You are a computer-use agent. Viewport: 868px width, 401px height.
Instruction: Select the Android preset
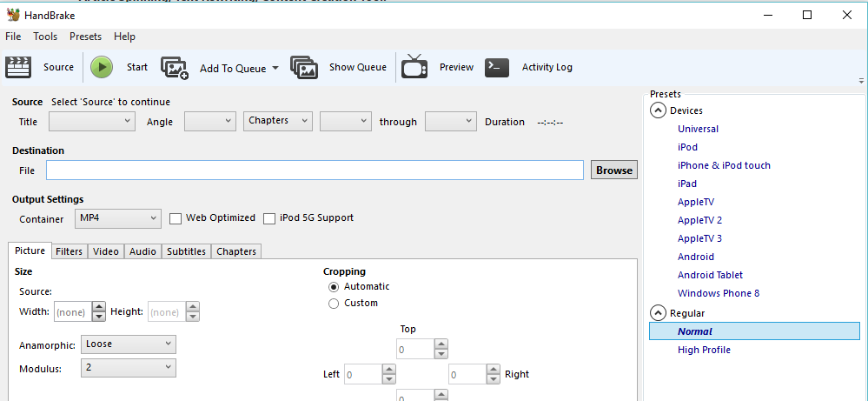click(x=696, y=257)
